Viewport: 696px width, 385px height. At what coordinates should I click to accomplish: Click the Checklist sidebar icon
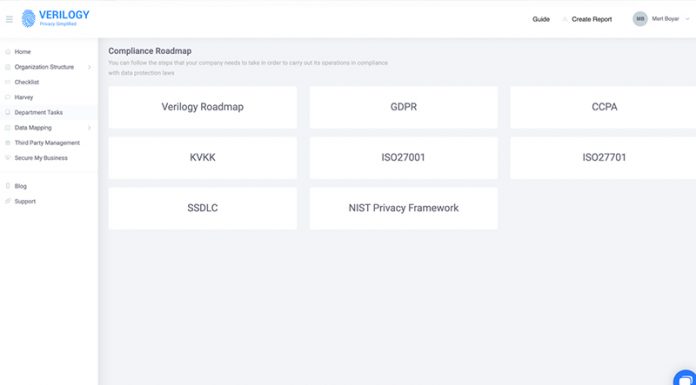(8, 82)
